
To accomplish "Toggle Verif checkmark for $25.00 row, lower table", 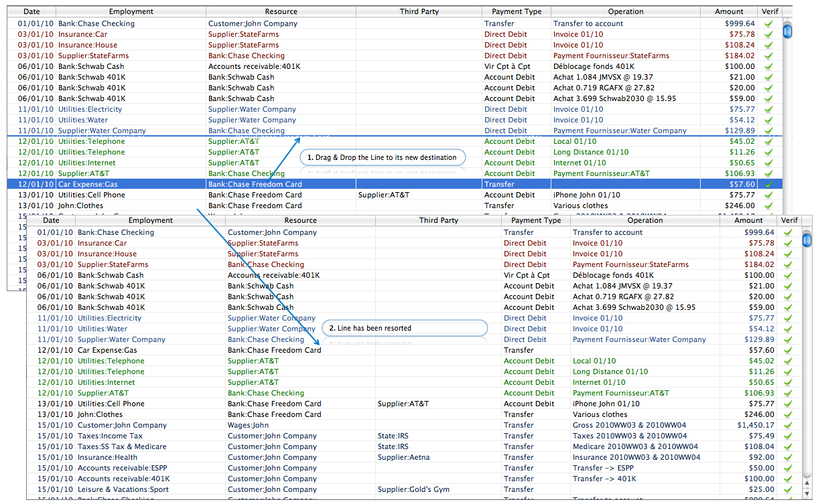I will [788, 489].
